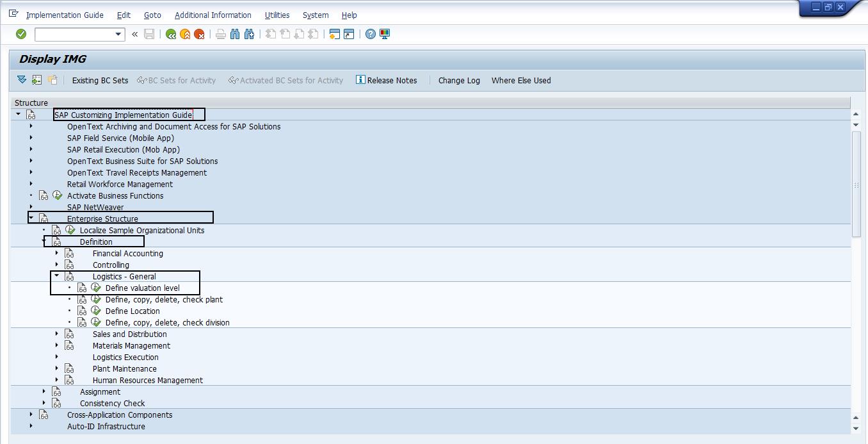868x444 pixels.
Task: Select the Save icon in the toolbar
Action: 149,34
